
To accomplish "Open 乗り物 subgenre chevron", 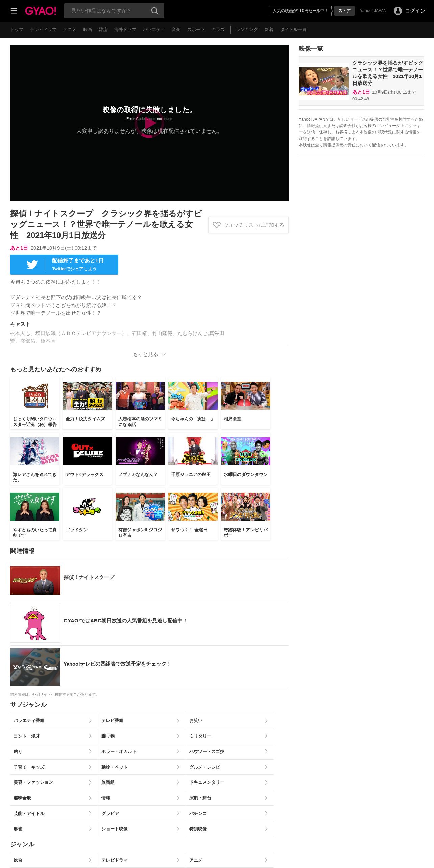I will (x=178, y=736).
